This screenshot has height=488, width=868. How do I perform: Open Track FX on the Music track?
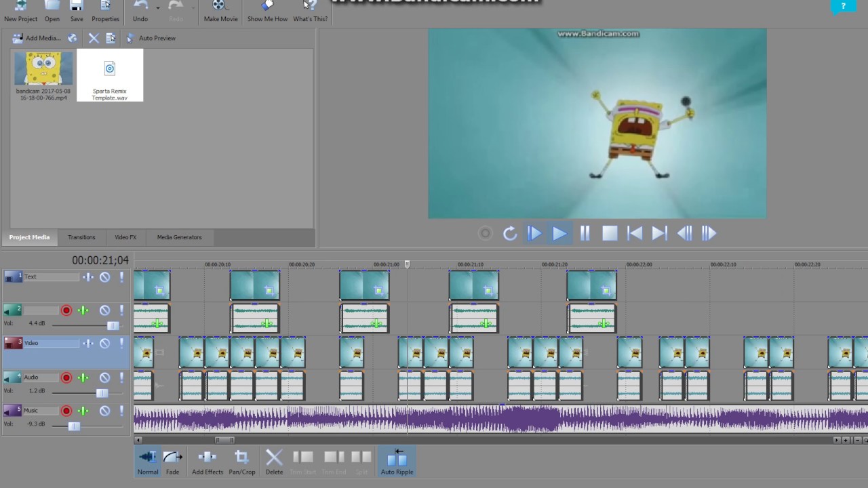tap(83, 411)
